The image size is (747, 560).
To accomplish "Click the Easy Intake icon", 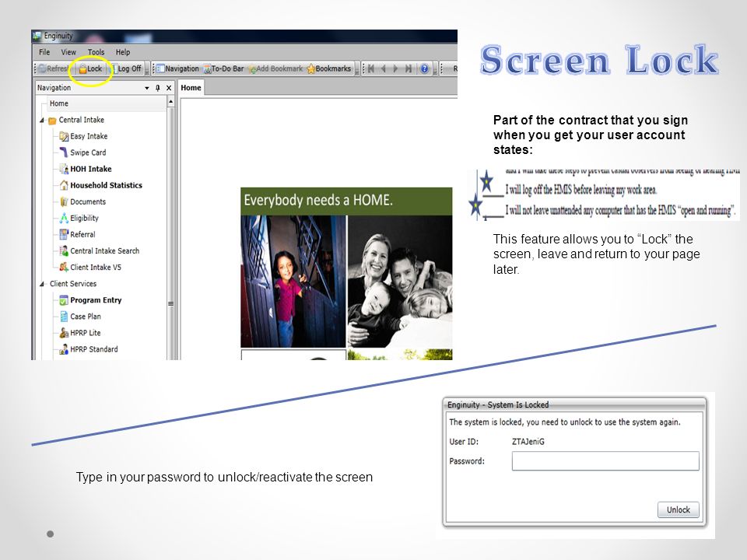I will 64,137.
